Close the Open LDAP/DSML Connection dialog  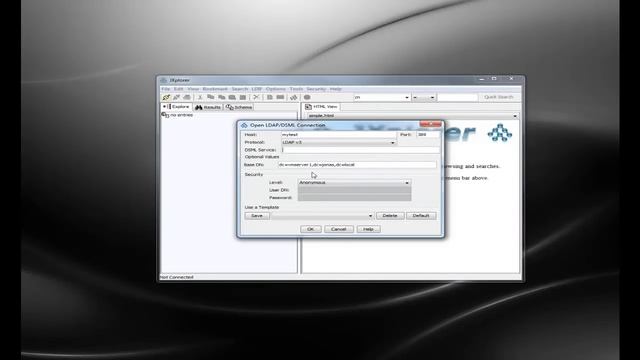pos(430,124)
